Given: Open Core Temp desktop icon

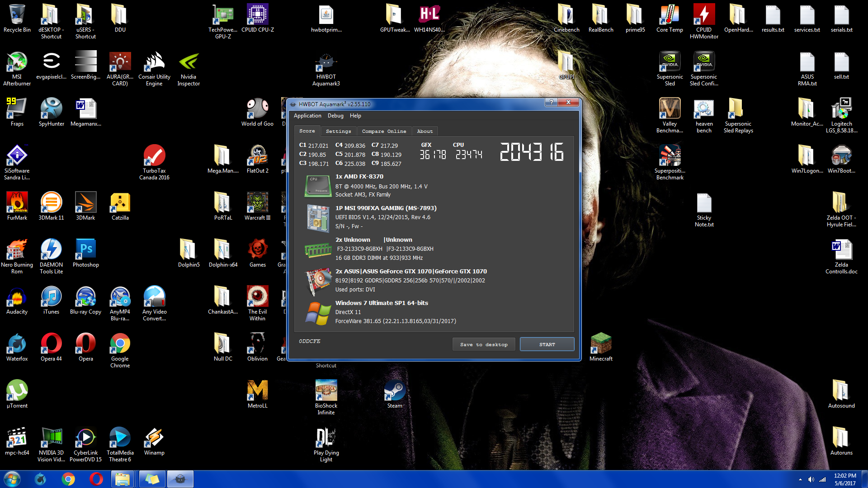Looking at the screenshot, I should click(670, 18).
